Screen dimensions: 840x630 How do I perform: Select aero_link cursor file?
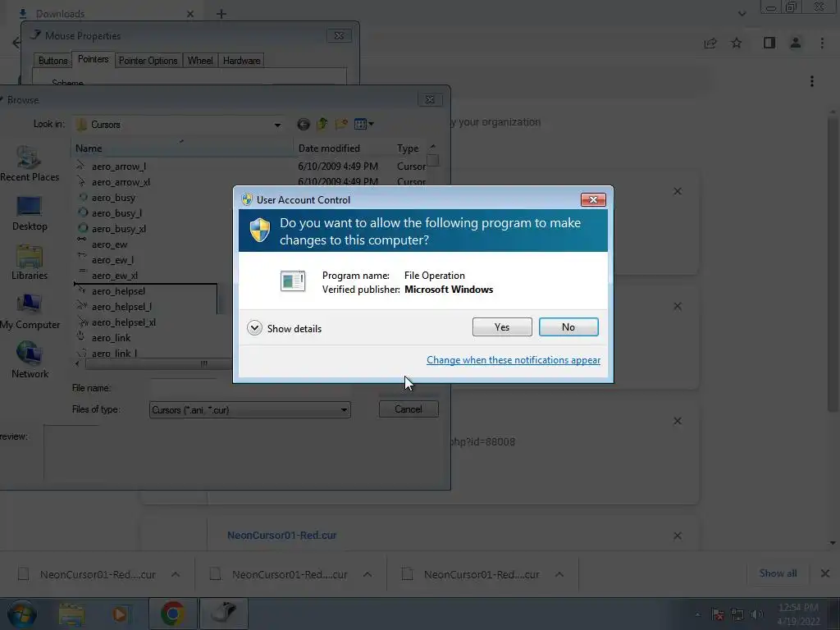[x=111, y=337]
